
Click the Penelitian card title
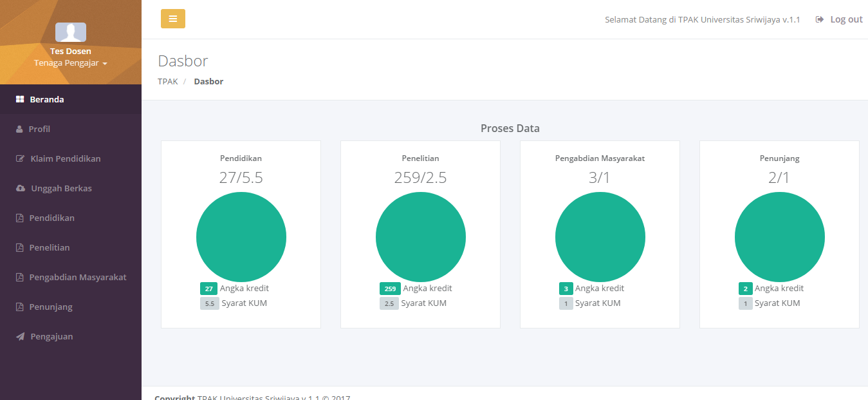click(x=420, y=158)
